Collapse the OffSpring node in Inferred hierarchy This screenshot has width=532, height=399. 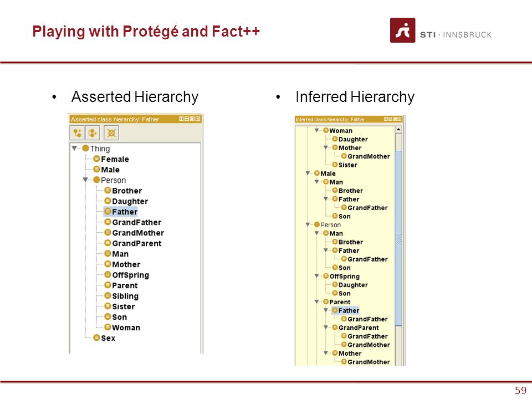tap(316, 276)
